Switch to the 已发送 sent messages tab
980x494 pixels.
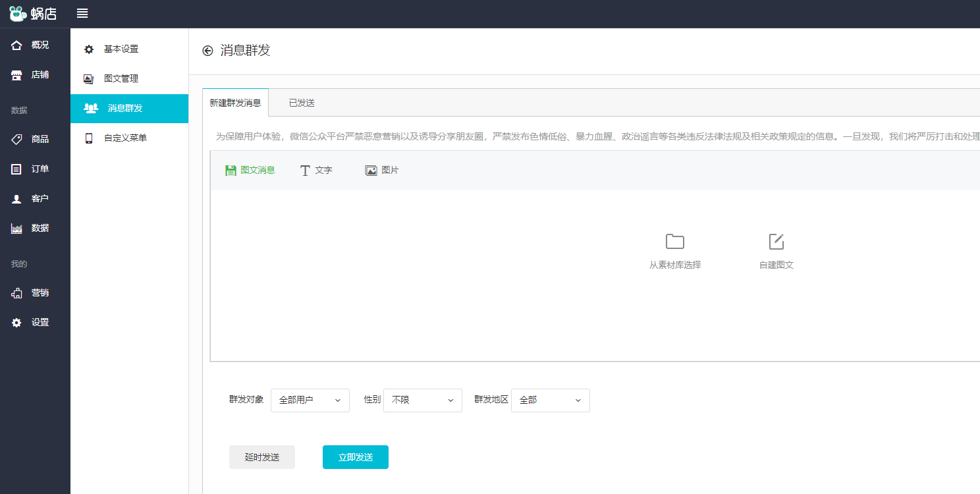click(301, 102)
